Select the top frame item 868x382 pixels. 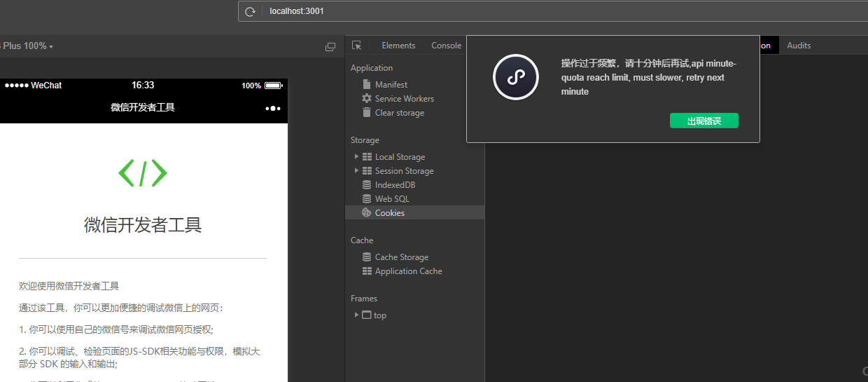[380, 315]
